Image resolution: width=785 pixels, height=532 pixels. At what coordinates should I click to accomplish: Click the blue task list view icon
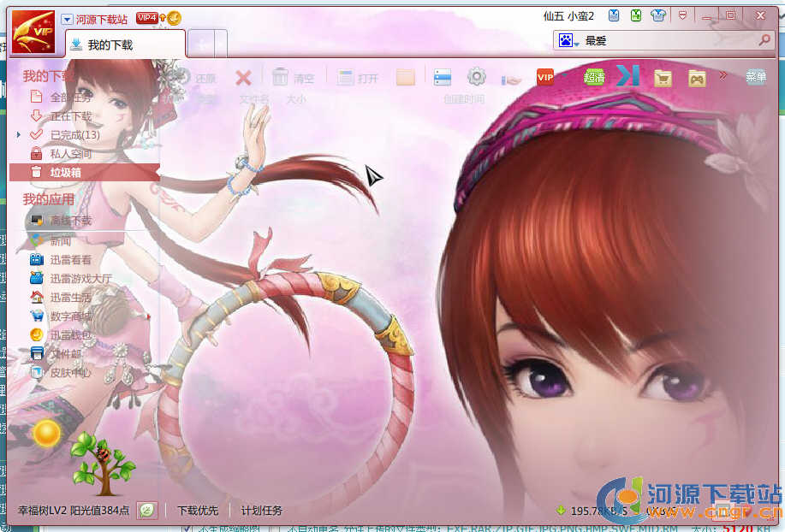pos(443,78)
